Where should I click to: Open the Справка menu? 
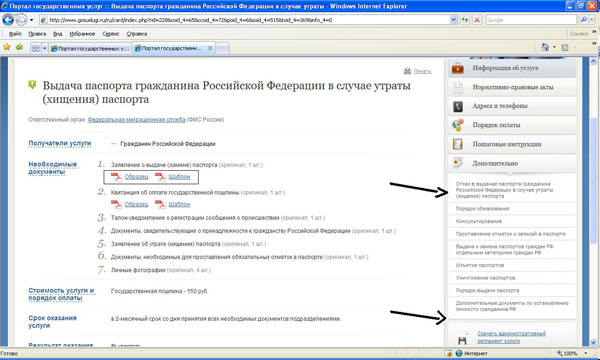(x=137, y=34)
